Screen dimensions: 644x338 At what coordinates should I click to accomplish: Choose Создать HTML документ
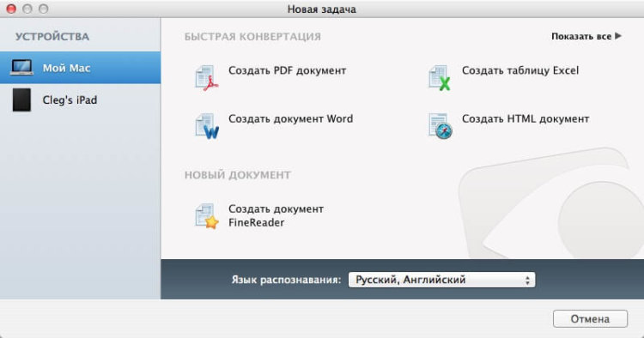click(x=526, y=119)
